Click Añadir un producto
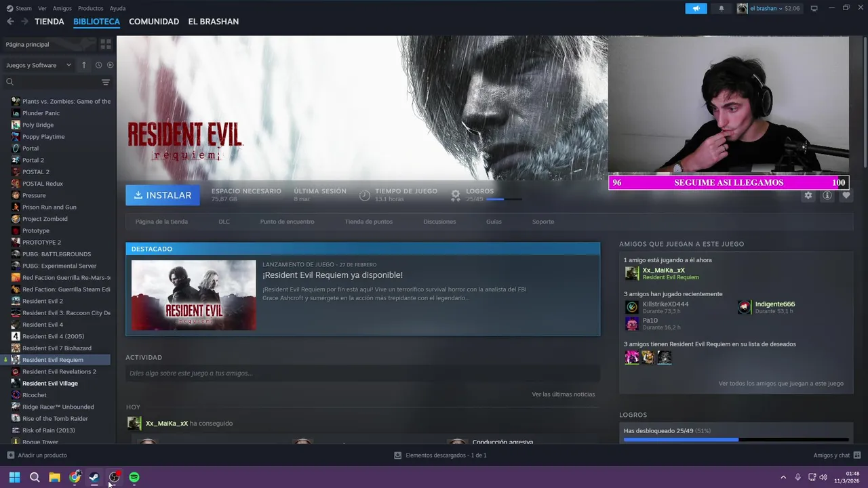Image resolution: width=868 pixels, height=488 pixels. 37,455
